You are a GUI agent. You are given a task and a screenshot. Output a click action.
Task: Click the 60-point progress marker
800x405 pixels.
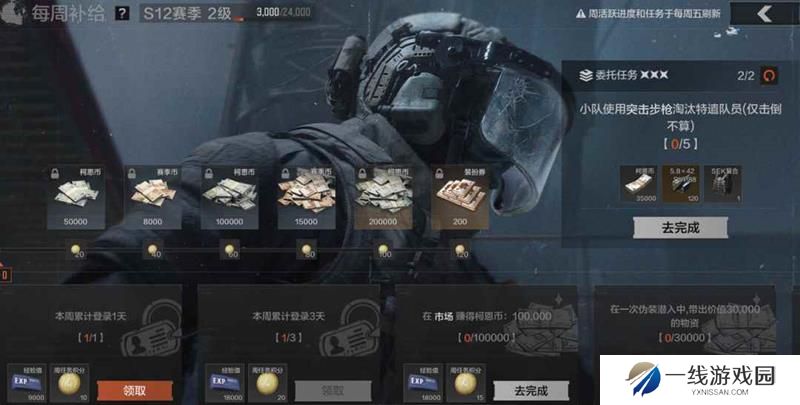point(230,249)
